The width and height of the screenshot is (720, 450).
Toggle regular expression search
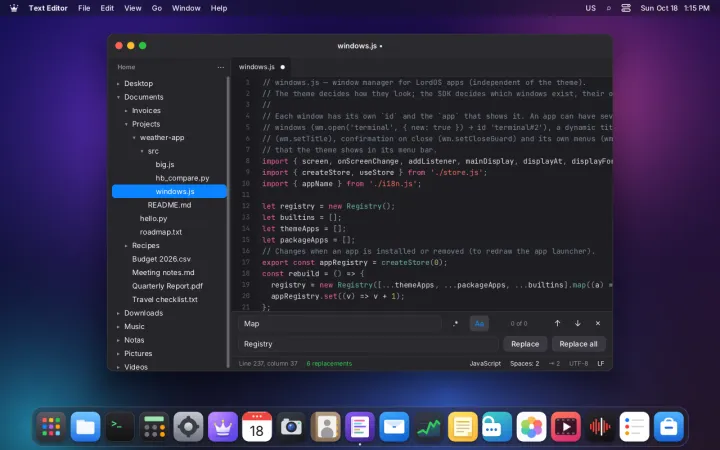[455, 324]
